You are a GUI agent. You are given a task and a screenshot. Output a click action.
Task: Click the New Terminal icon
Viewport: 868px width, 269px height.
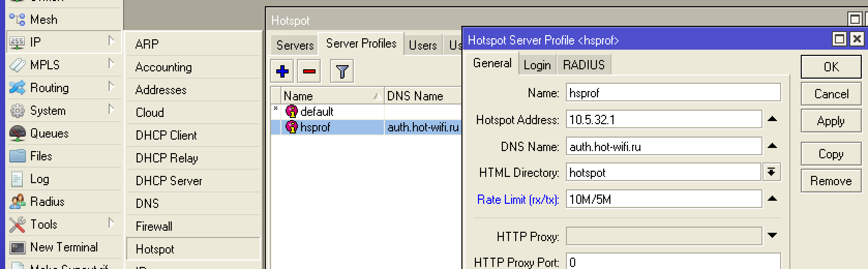(x=17, y=247)
